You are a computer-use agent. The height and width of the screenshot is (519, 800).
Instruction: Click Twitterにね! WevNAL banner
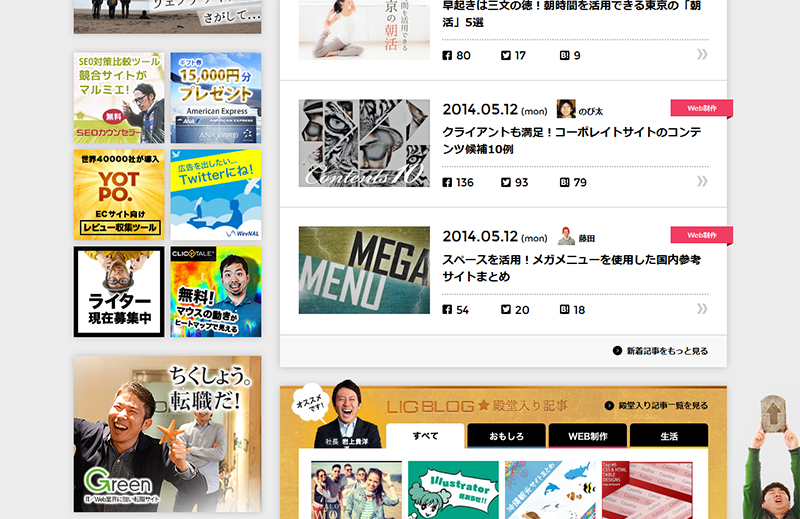pyautogui.click(x=216, y=194)
